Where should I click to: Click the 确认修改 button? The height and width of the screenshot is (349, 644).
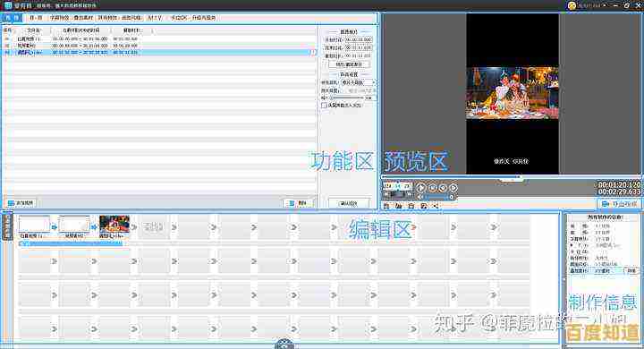(x=349, y=203)
